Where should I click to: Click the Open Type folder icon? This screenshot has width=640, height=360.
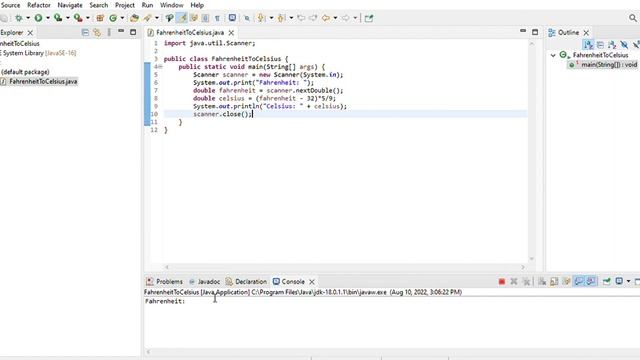coord(134,18)
